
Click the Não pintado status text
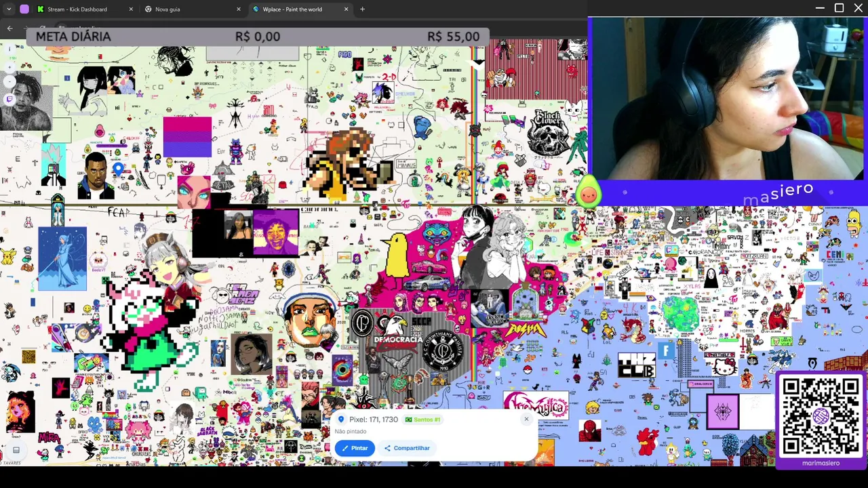pos(350,431)
